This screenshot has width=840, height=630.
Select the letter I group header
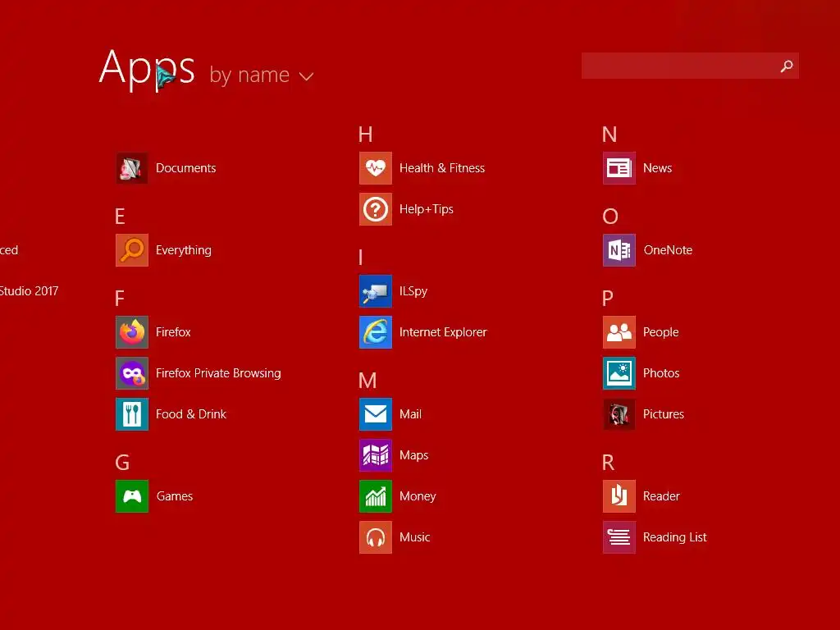click(361, 258)
